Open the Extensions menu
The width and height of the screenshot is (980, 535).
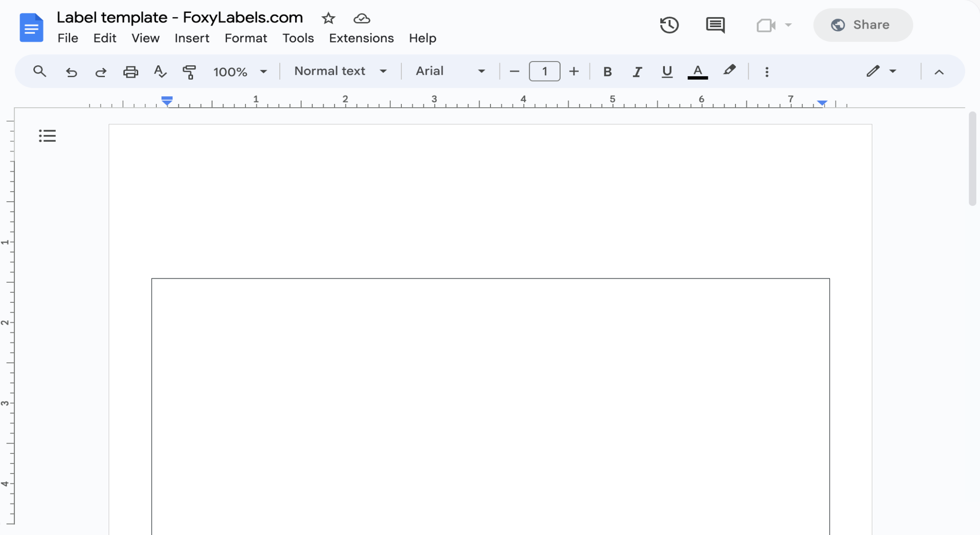tap(361, 38)
